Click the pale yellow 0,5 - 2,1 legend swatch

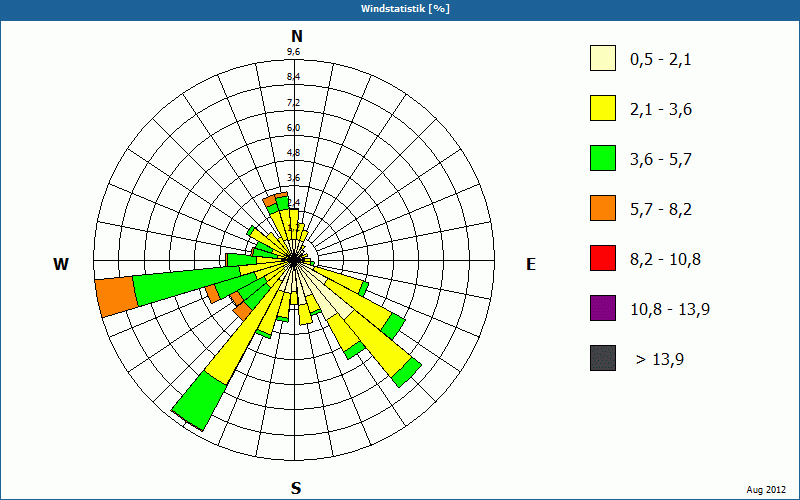(603, 58)
